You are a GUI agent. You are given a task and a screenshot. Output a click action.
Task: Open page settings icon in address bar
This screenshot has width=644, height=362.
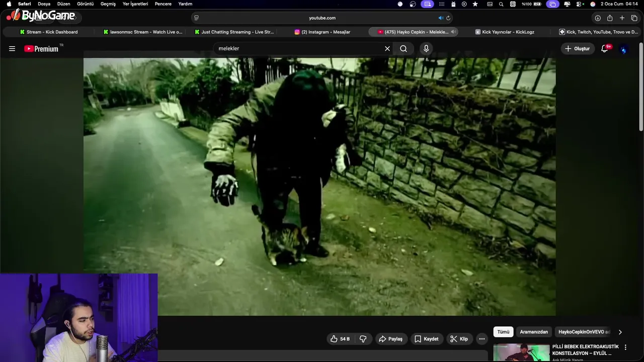click(197, 18)
